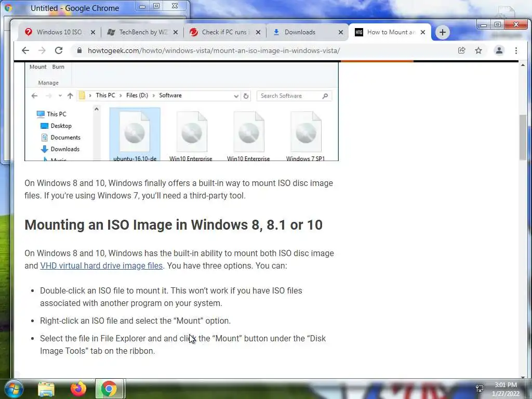Open the VHD virtual hard drive image files link
This screenshot has height=399, width=532.
point(101,265)
